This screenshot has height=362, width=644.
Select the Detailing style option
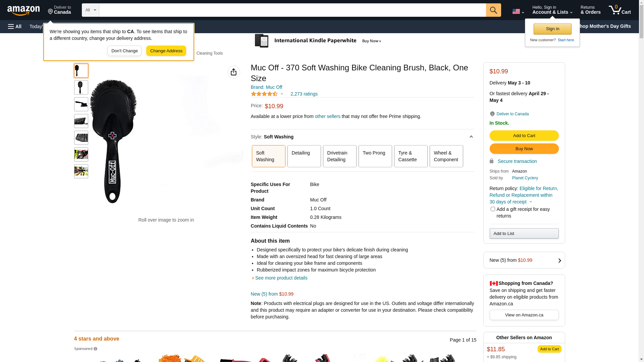[x=304, y=156]
